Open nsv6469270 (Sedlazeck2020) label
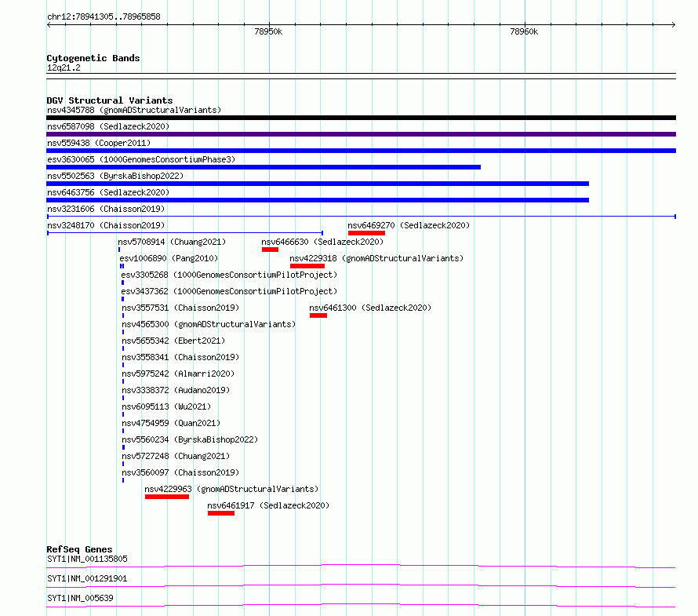The height and width of the screenshot is (616, 698). (x=409, y=225)
